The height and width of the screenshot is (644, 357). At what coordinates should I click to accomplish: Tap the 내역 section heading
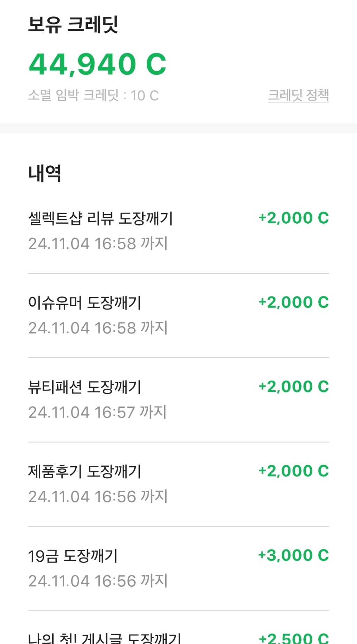click(45, 173)
